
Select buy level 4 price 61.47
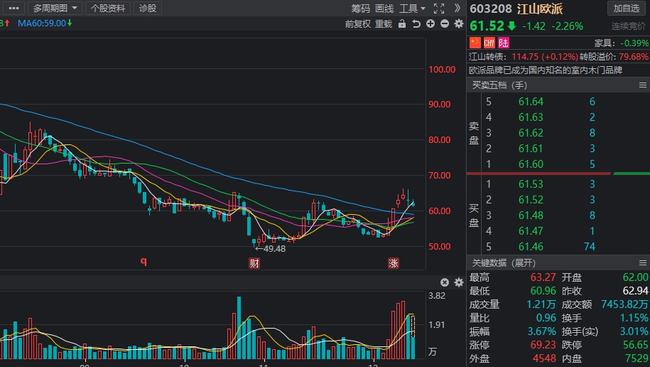[x=531, y=231]
